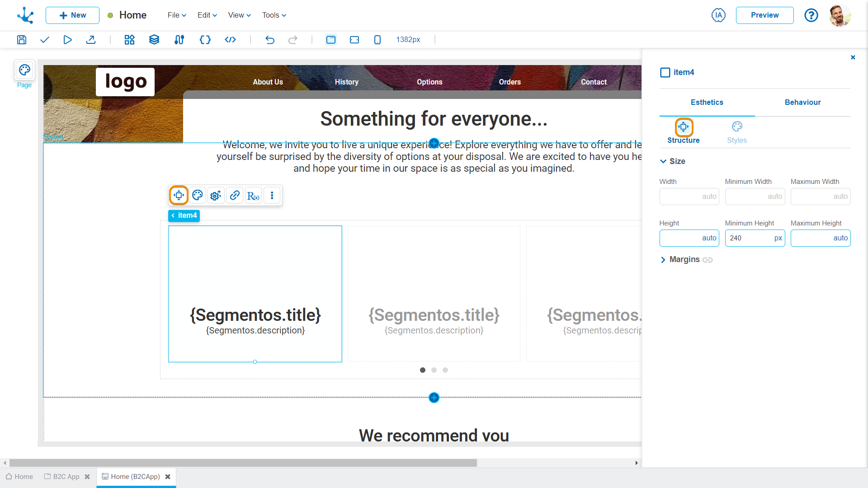Expand the Margins section
The image size is (868, 488).
tap(664, 259)
